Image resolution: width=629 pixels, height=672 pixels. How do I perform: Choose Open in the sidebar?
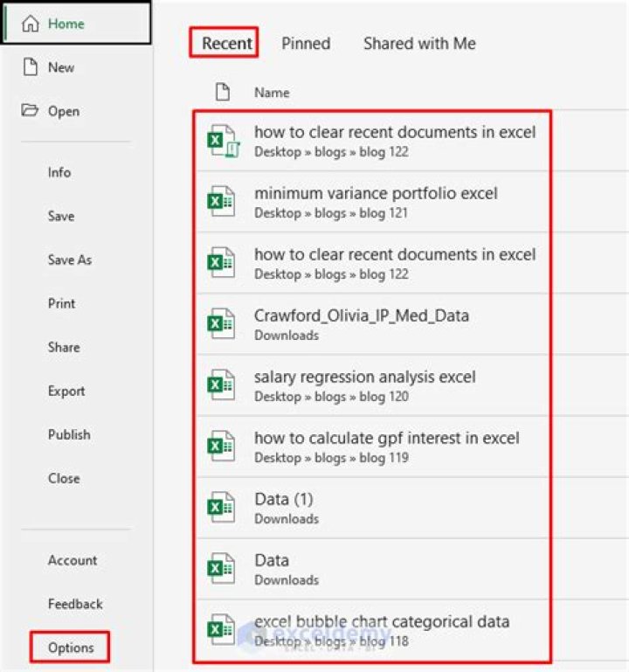(64, 111)
